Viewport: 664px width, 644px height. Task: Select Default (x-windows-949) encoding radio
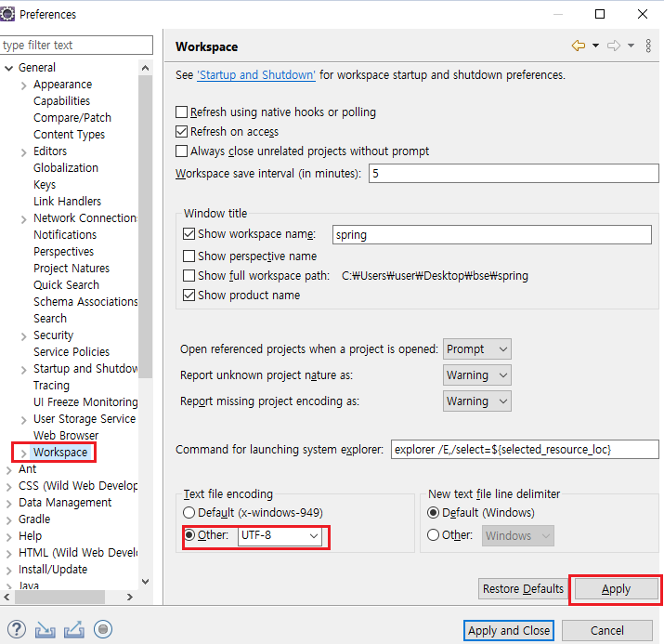pos(189,513)
